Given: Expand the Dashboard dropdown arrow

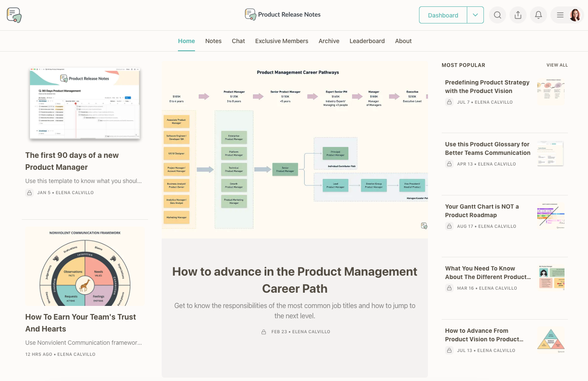Looking at the screenshot, I should click(x=475, y=15).
